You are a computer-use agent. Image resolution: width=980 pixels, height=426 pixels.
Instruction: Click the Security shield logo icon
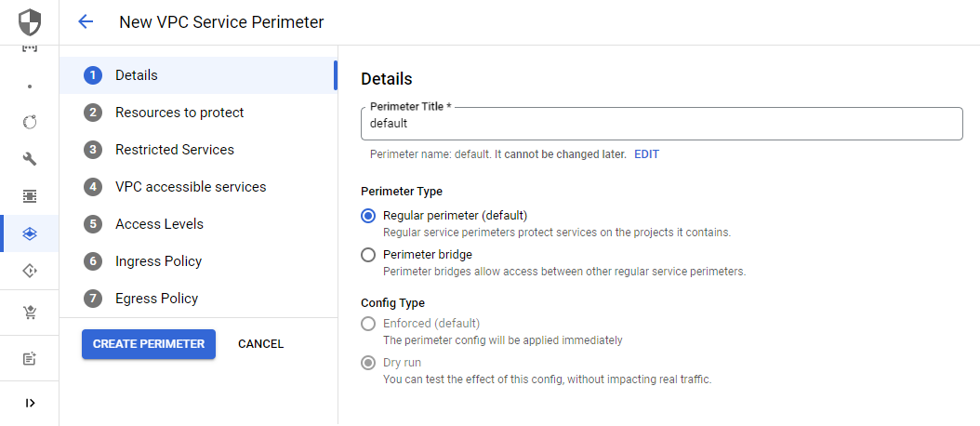(x=30, y=22)
